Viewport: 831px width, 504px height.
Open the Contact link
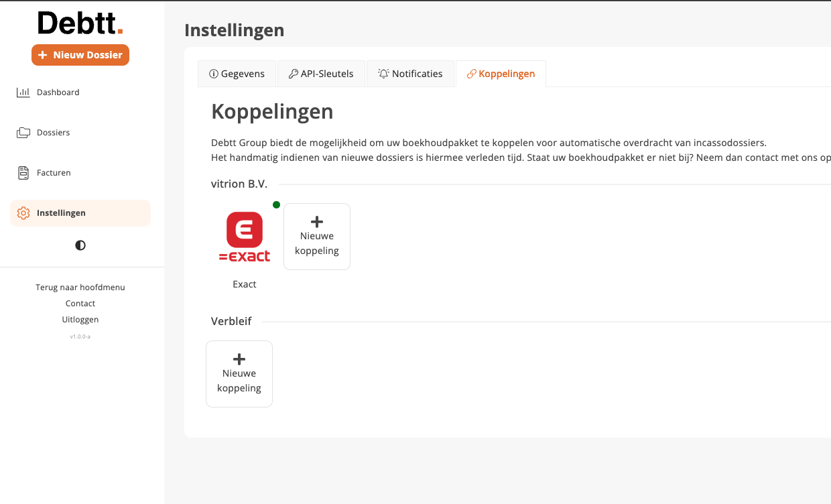coord(80,304)
